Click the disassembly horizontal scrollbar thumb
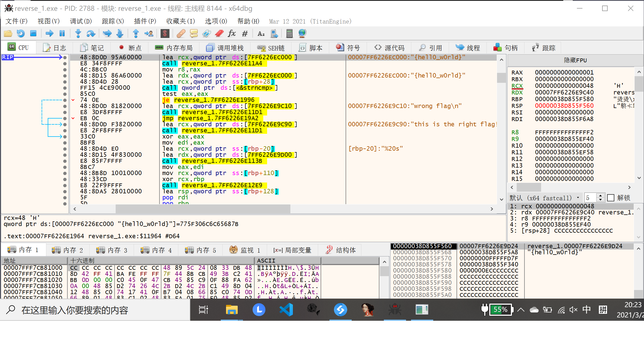 coord(202,209)
